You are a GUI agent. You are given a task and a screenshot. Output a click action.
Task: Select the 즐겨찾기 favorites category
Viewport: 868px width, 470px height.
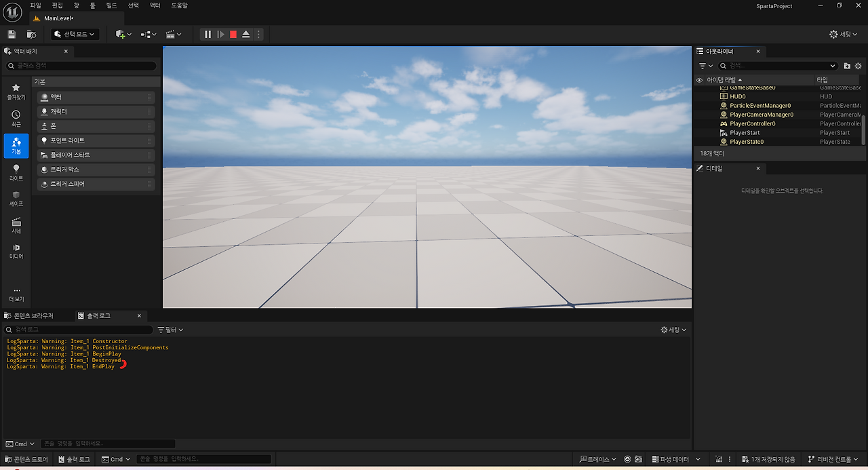tap(16, 92)
